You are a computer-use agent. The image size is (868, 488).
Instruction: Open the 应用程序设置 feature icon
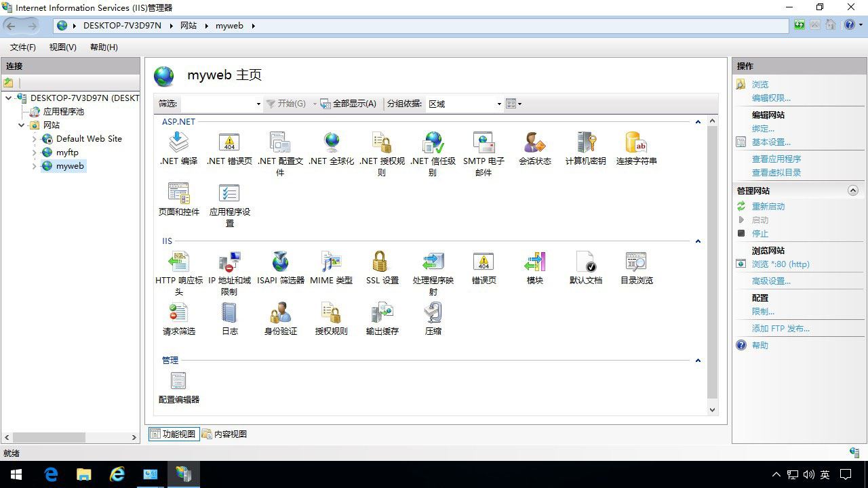(229, 193)
